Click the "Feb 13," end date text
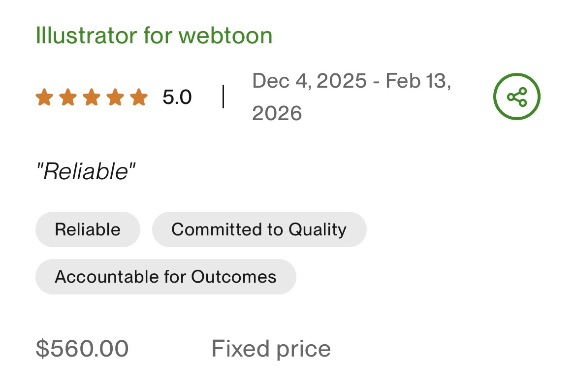Image resolution: width=576 pixels, height=392 pixels. [418, 81]
